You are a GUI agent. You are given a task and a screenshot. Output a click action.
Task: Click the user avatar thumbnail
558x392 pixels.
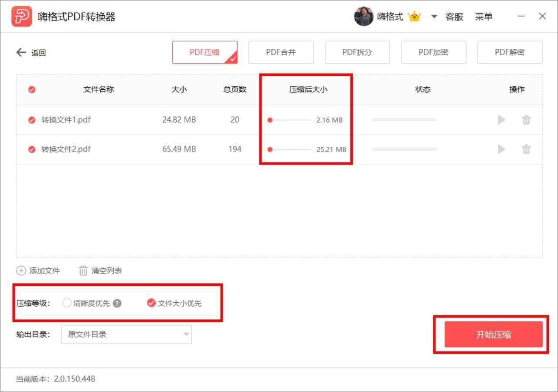(364, 16)
